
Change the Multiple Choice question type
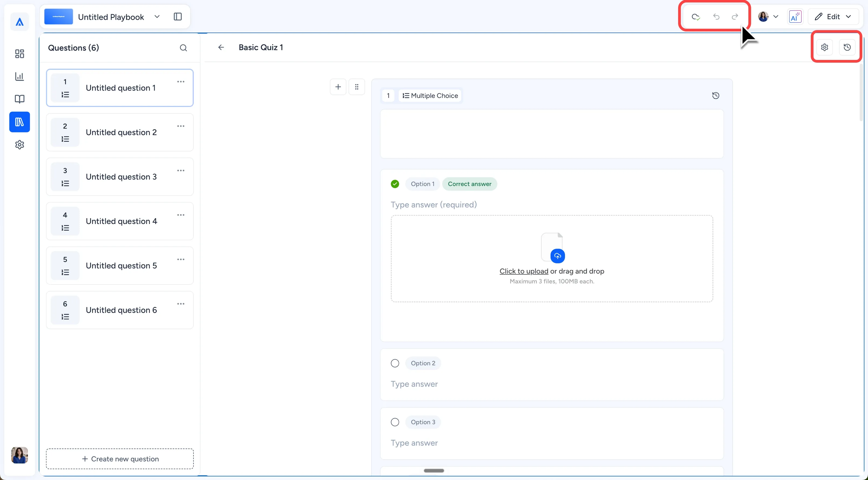(x=430, y=96)
